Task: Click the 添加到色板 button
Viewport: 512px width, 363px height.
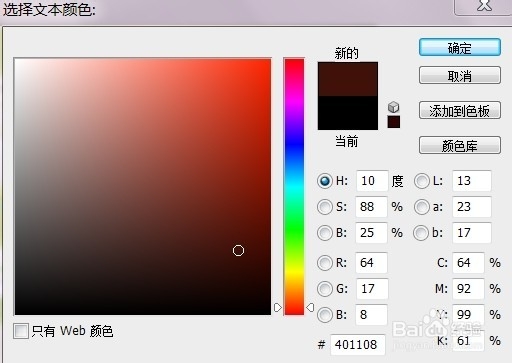Action: tap(460, 110)
